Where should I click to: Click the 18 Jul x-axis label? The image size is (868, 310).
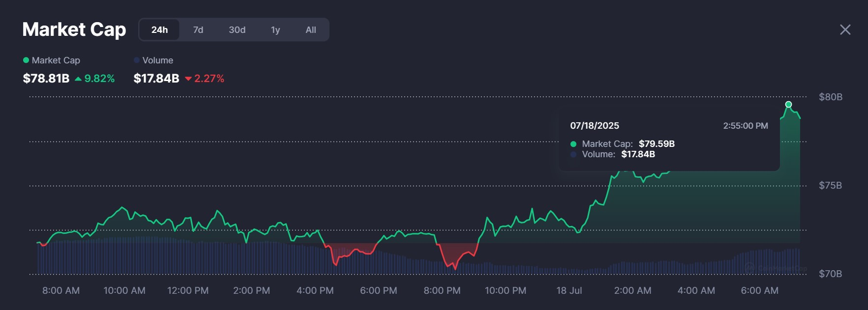(x=569, y=290)
